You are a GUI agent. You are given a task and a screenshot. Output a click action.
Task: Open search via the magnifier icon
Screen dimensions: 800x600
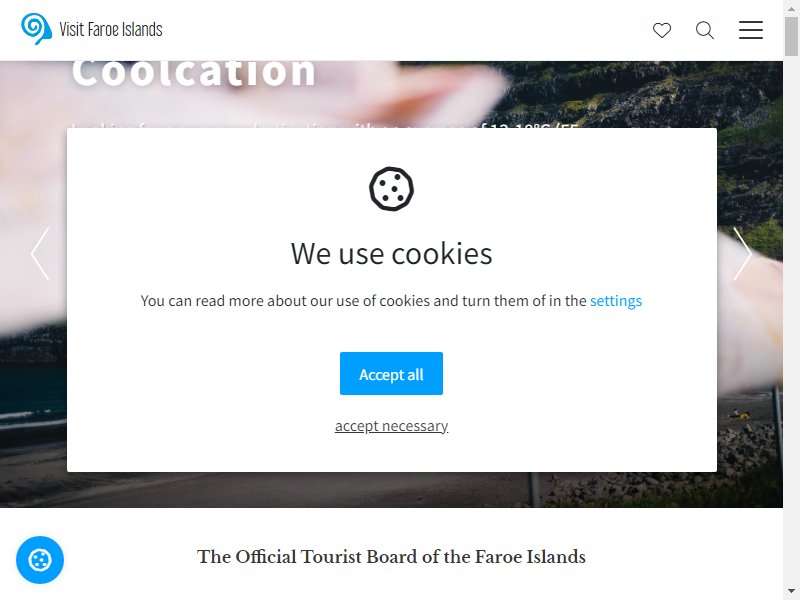[x=705, y=30]
